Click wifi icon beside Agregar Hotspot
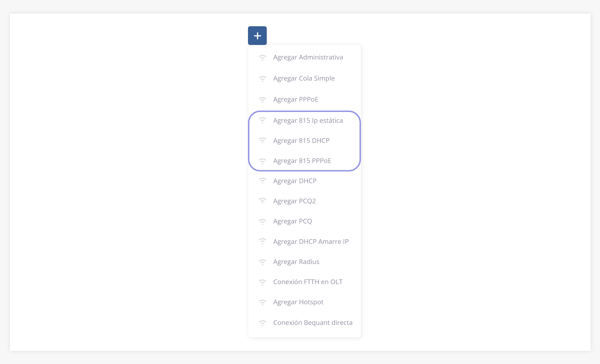 tap(262, 302)
